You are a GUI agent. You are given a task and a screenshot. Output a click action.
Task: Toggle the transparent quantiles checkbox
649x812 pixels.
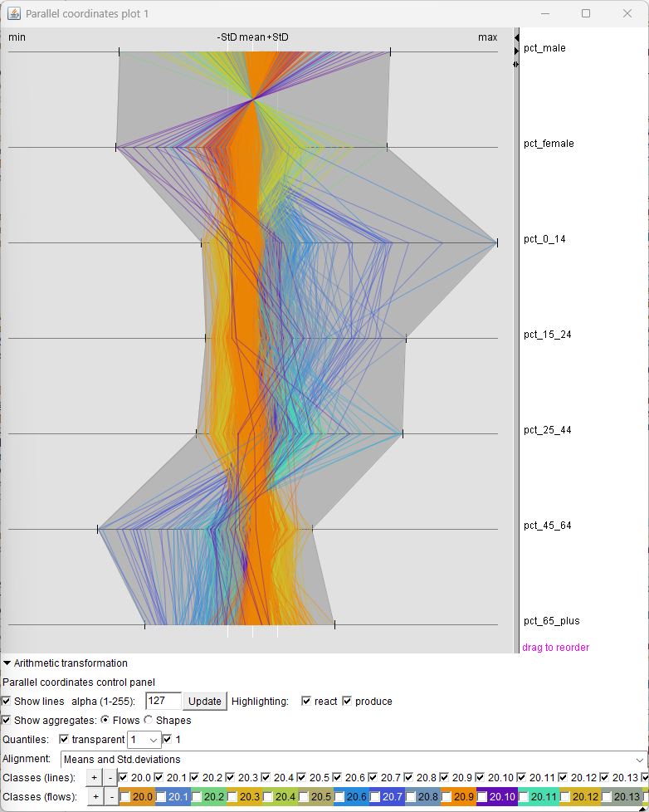coord(64,740)
